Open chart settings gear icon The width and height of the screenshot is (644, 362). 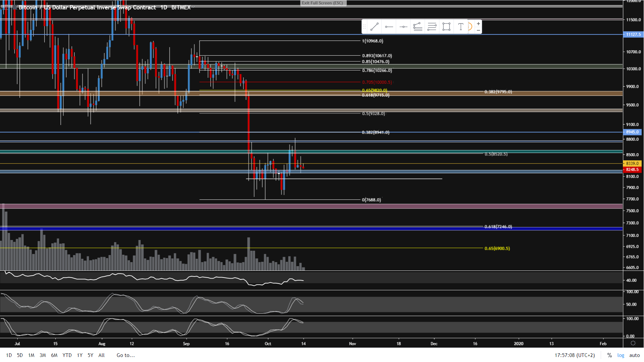pos(633,343)
